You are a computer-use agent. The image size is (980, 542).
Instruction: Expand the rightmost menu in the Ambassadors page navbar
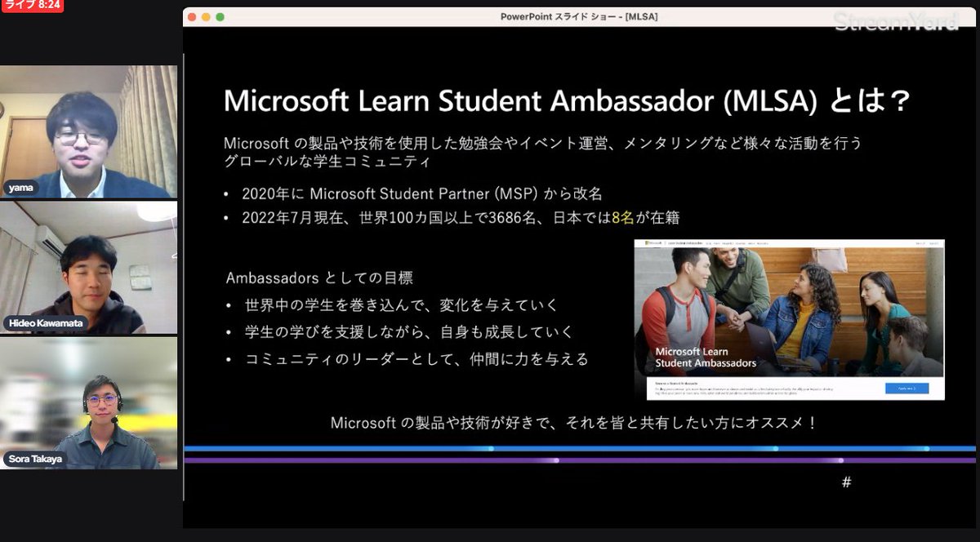click(x=762, y=242)
